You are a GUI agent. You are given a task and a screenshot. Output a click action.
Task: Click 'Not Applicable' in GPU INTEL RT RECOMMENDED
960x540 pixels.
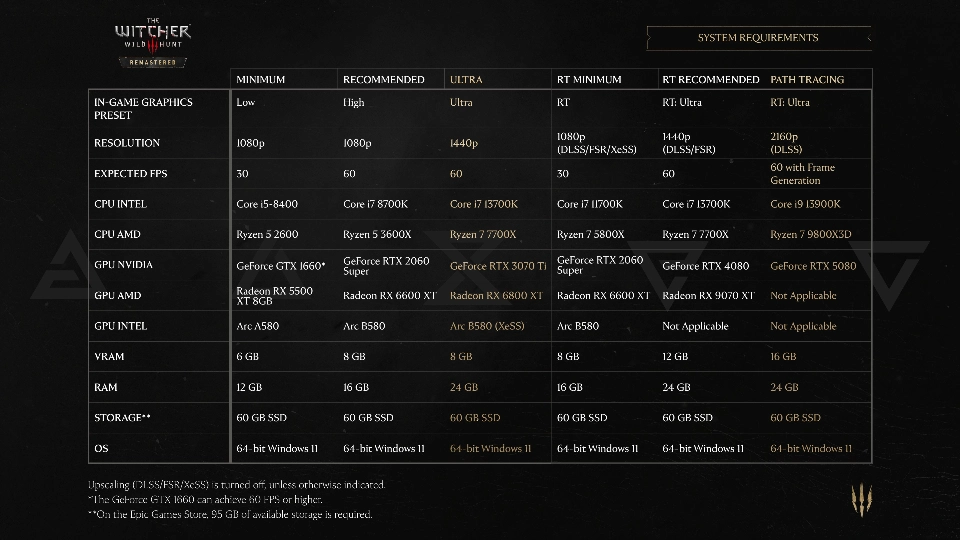pos(695,326)
